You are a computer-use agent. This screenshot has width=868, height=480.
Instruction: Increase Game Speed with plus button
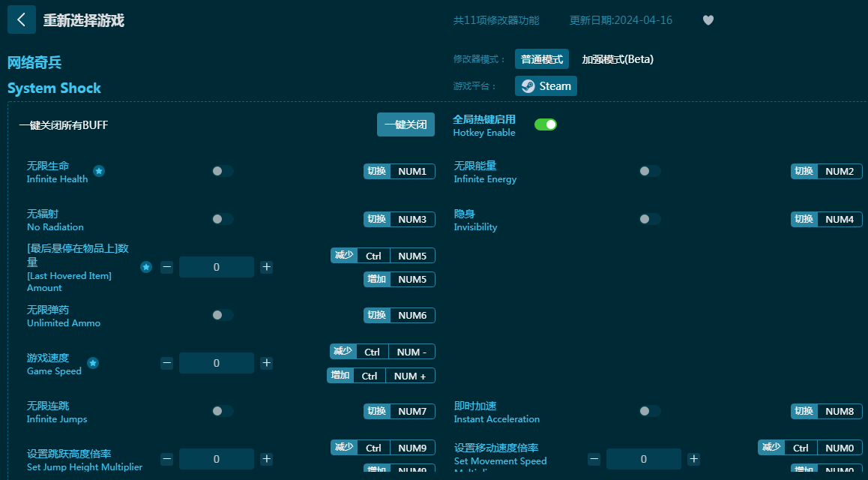266,363
